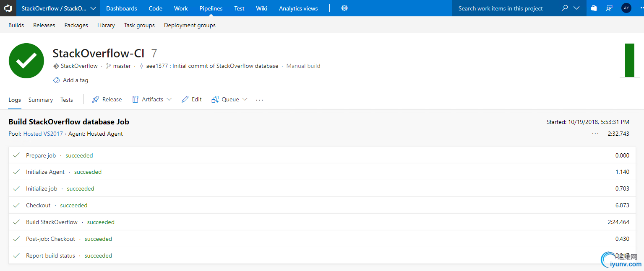Select the Logs tab
644x271 pixels.
pos(15,100)
